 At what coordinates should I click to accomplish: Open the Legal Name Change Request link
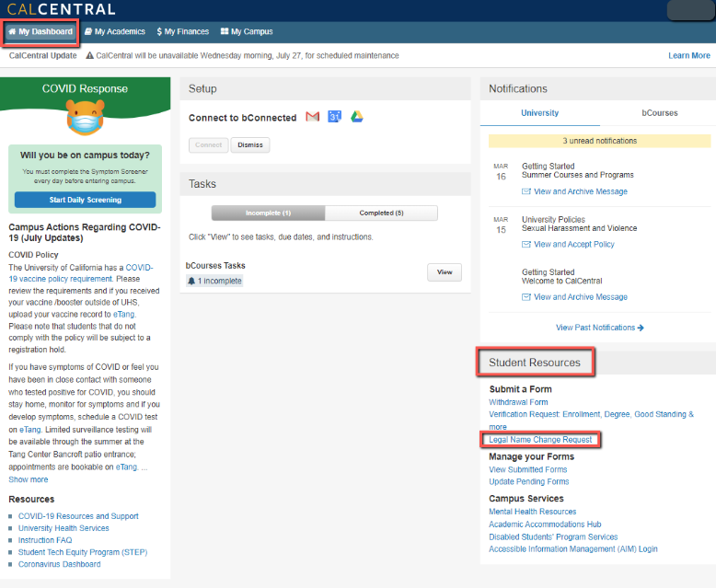[540, 440]
